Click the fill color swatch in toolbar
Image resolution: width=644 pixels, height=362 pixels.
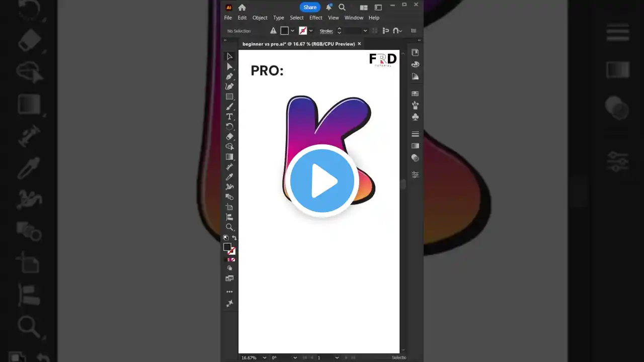(x=227, y=247)
